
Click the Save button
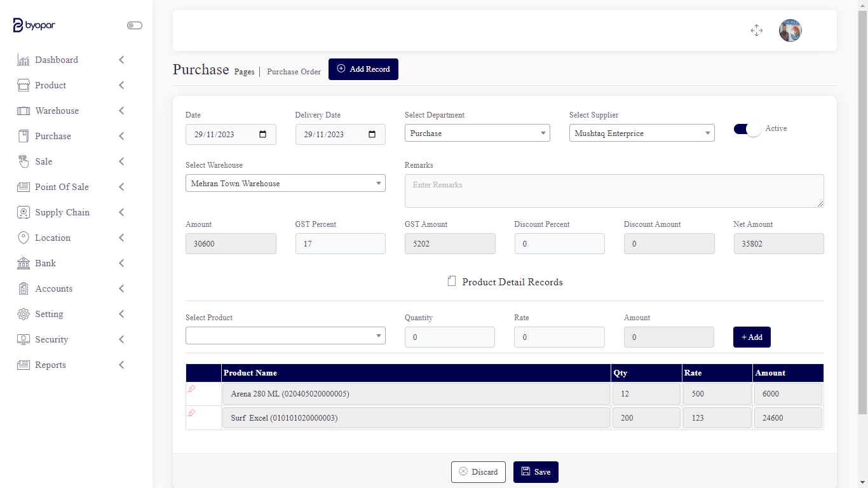click(536, 472)
